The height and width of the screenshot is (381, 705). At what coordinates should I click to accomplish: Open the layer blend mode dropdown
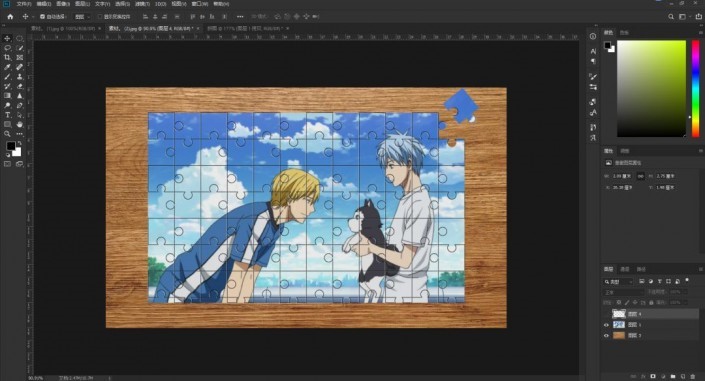tap(623, 292)
